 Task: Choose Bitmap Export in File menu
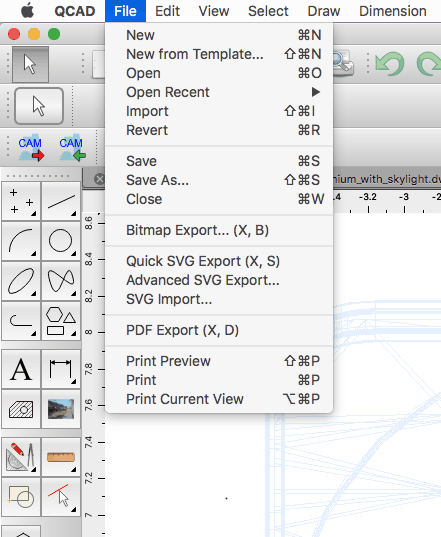(x=219, y=230)
